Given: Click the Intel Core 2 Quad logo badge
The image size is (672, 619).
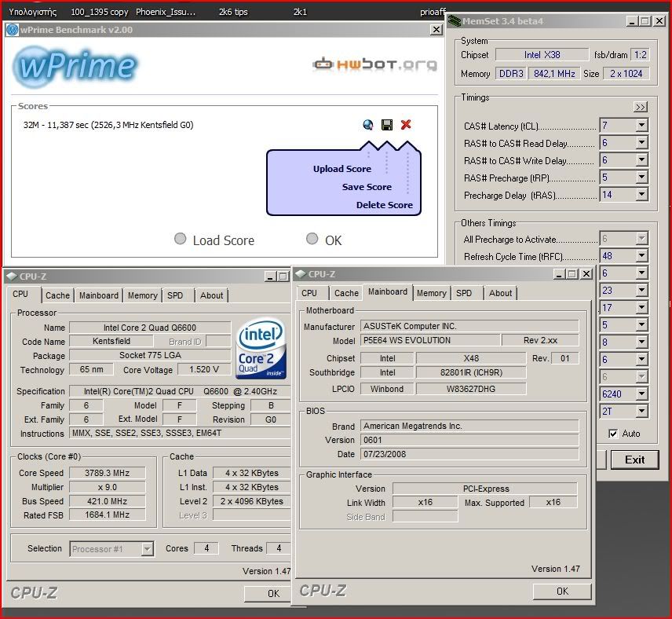Looking at the screenshot, I should pos(261,348).
